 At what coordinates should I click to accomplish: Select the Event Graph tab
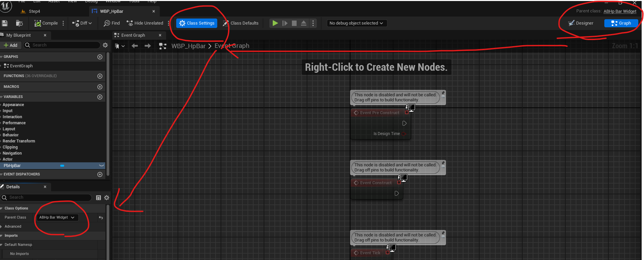133,35
